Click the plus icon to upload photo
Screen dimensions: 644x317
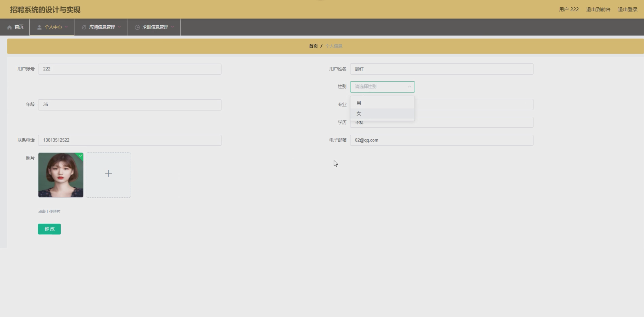pyautogui.click(x=108, y=173)
